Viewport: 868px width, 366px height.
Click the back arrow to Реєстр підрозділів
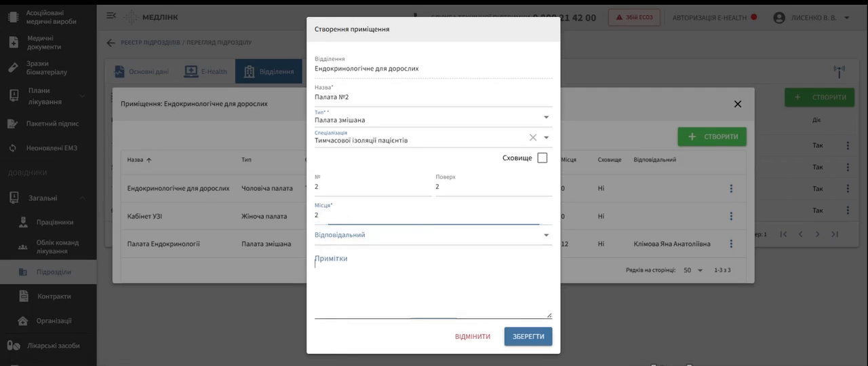pos(111,43)
